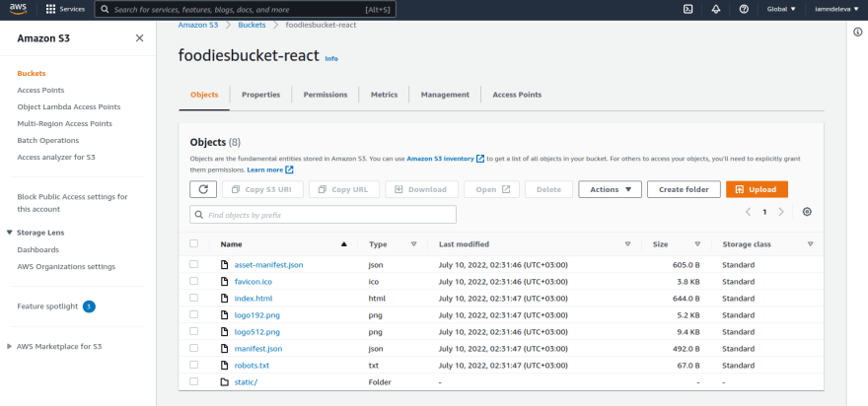Viewport: 868px width, 406px height.
Task: Switch to the Permissions tab
Action: click(x=325, y=95)
